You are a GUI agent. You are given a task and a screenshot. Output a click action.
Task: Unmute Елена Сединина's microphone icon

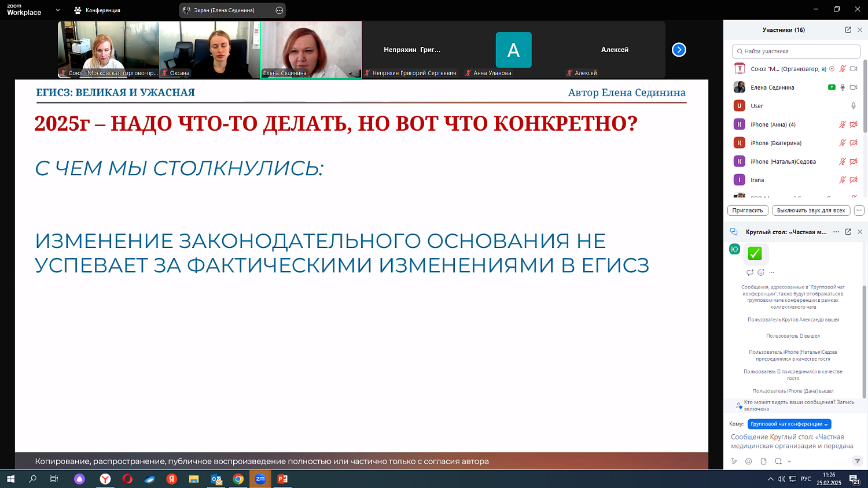844,88
